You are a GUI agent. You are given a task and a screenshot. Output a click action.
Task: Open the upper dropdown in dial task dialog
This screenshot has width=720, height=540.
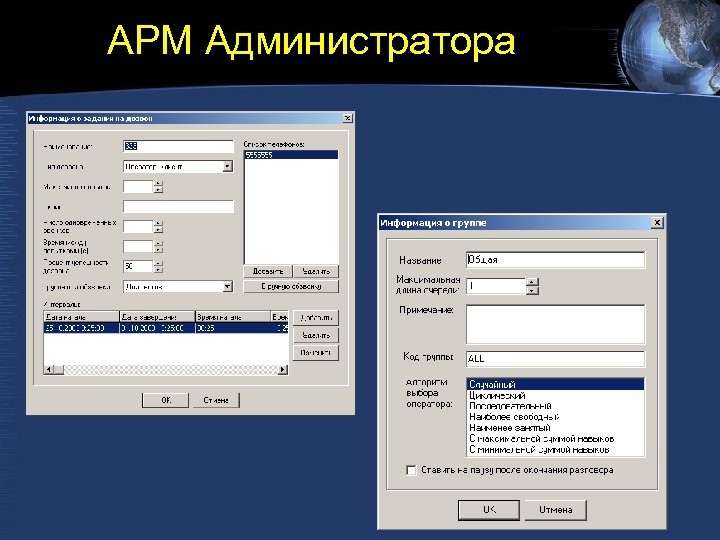point(227,166)
